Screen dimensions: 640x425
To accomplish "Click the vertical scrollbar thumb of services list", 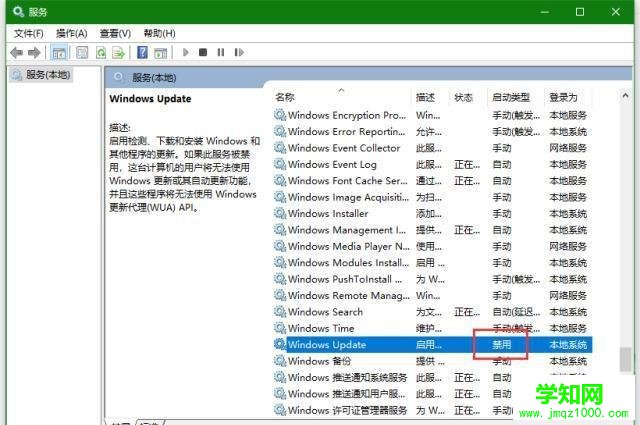I will 625,359.
